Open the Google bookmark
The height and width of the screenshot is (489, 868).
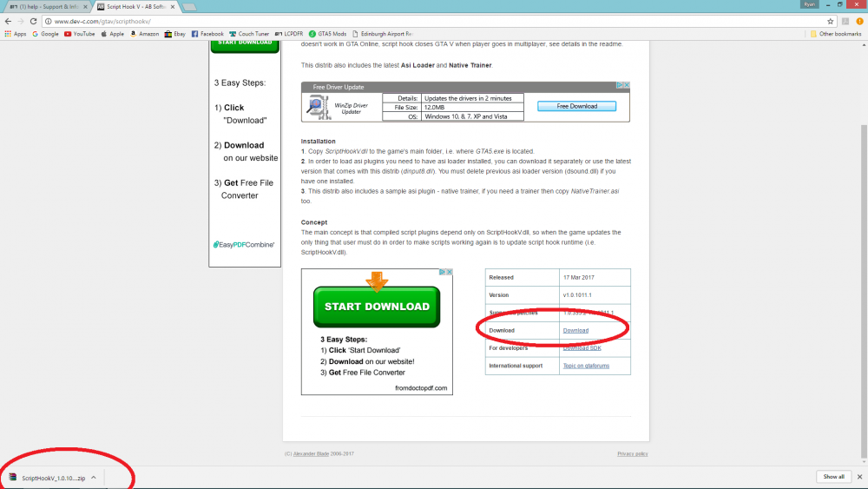point(45,34)
